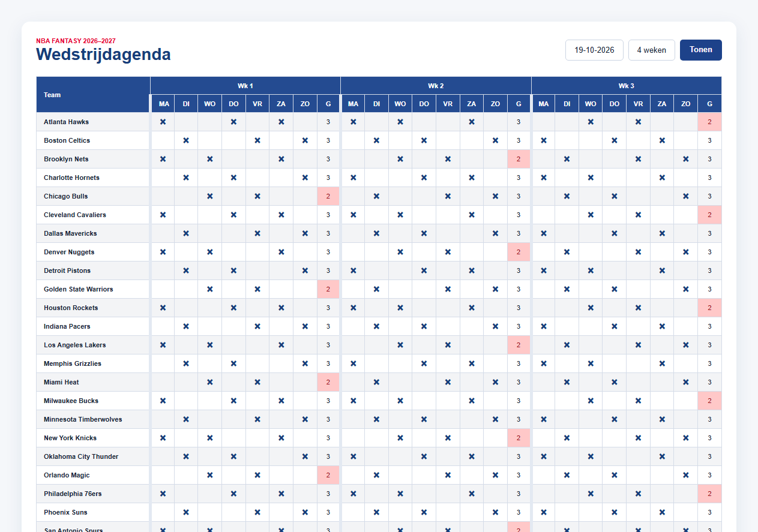Click the Los Angeles Lakers team name

pyautogui.click(x=75, y=345)
